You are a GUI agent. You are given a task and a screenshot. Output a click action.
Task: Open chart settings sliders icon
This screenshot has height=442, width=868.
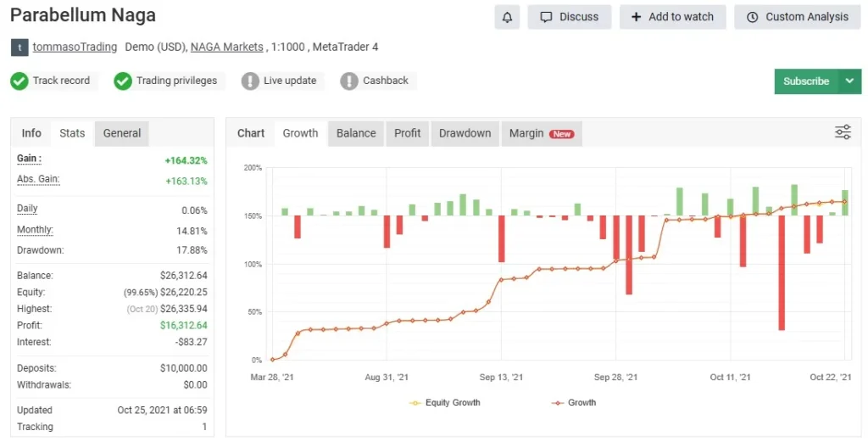pyautogui.click(x=843, y=132)
